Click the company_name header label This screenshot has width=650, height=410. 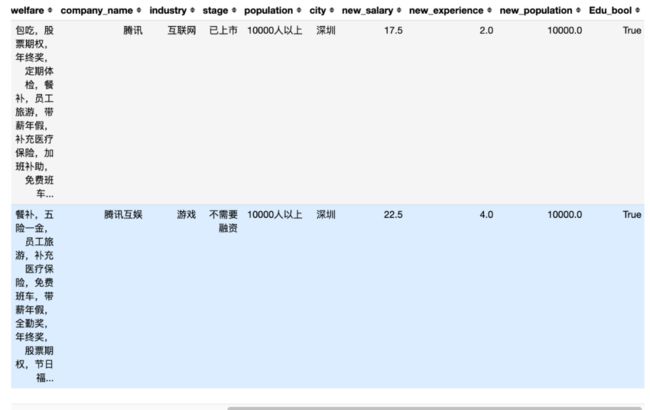point(97,10)
